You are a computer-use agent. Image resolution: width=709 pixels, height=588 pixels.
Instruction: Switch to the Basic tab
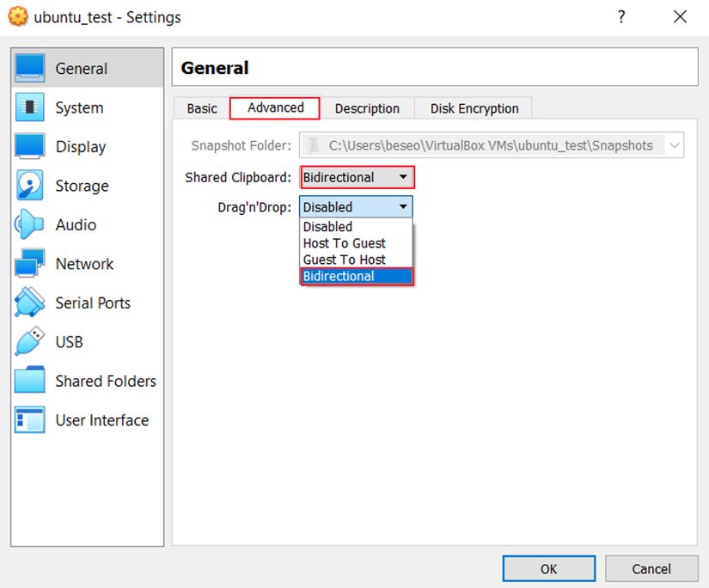(202, 109)
